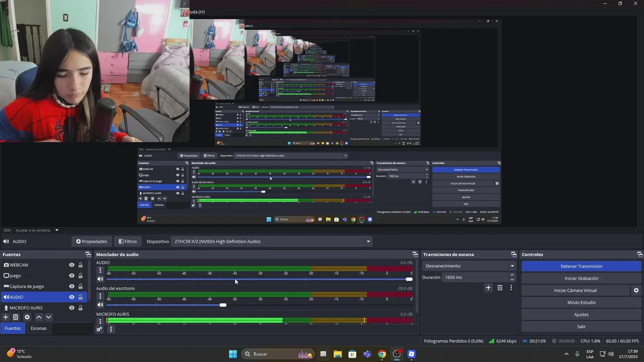The image size is (644, 362).
Task: Open OBS Studio from the taskbar
Action: pyautogui.click(x=396, y=354)
